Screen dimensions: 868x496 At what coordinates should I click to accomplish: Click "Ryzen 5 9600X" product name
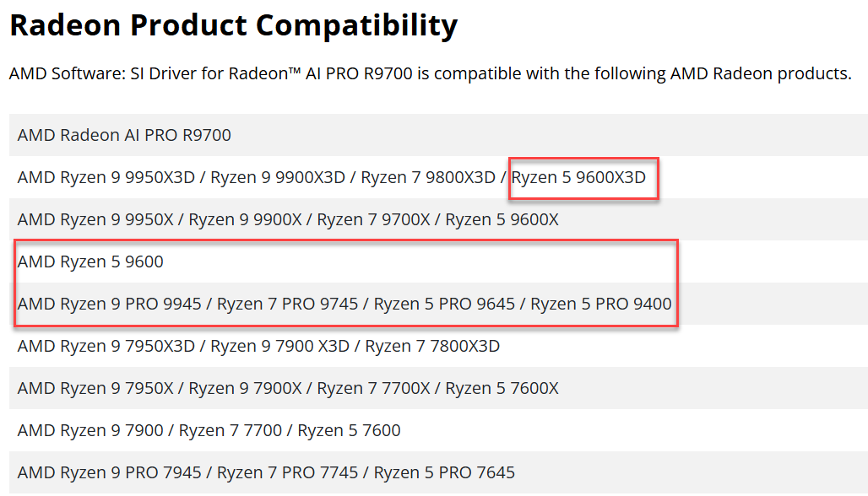tap(502, 219)
